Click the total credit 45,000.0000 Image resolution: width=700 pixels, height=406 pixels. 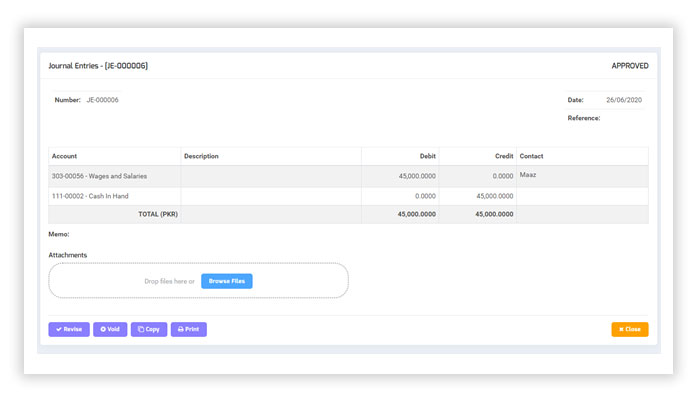click(x=494, y=214)
